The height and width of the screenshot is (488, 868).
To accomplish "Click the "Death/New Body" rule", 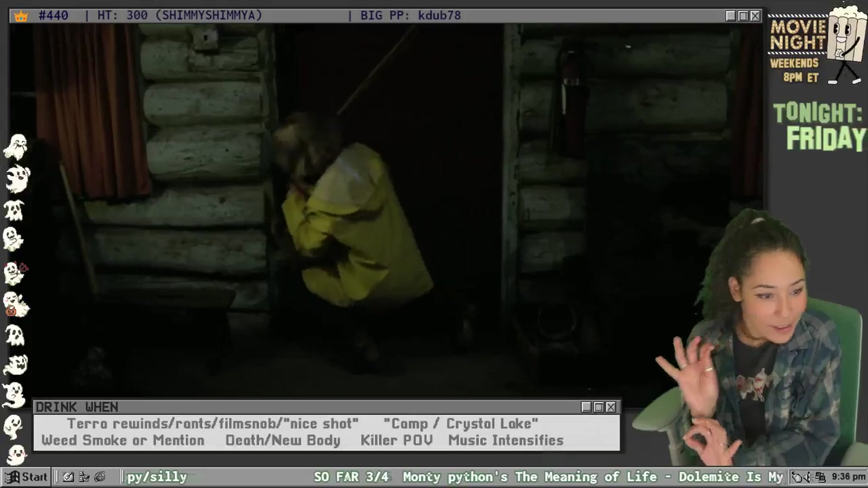I will click(283, 441).
